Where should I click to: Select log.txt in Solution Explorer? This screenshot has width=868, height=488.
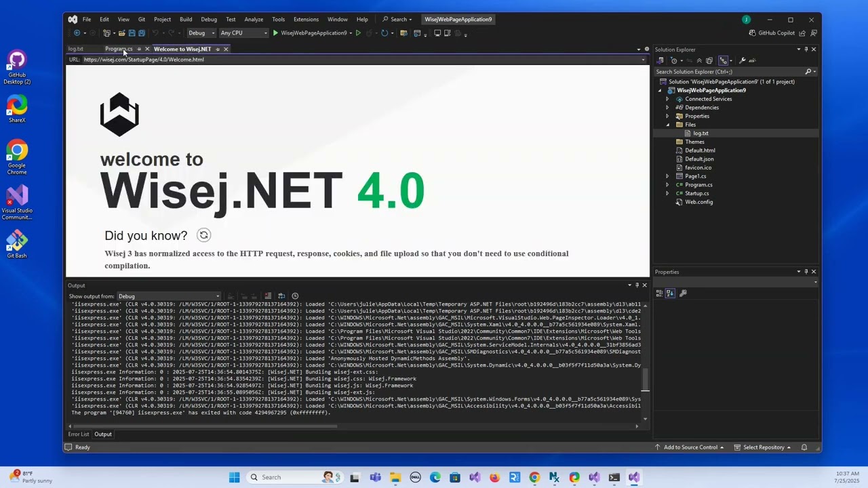point(701,134)
